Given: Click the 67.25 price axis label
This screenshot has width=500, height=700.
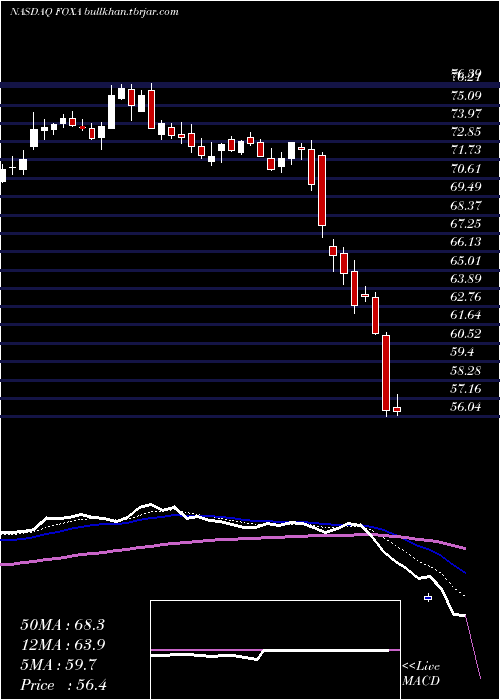Looking at the screenshot, I should (x=467, y=224).
